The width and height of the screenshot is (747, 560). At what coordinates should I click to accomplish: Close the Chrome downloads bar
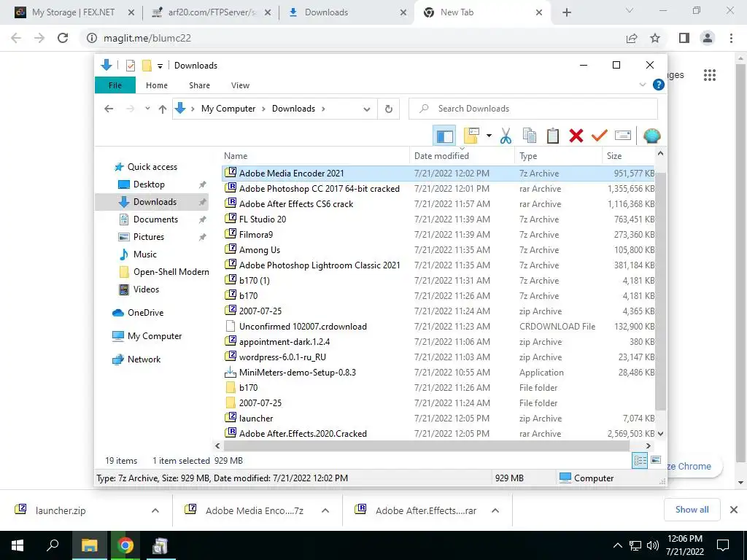coord(734,510)
